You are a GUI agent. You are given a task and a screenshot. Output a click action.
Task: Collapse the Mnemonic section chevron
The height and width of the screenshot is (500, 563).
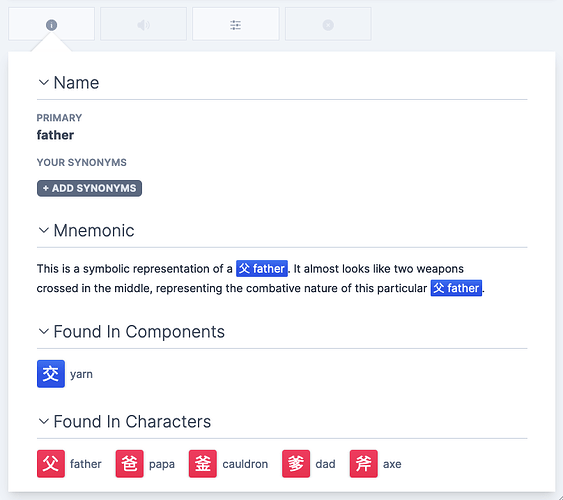click(43, 230)
